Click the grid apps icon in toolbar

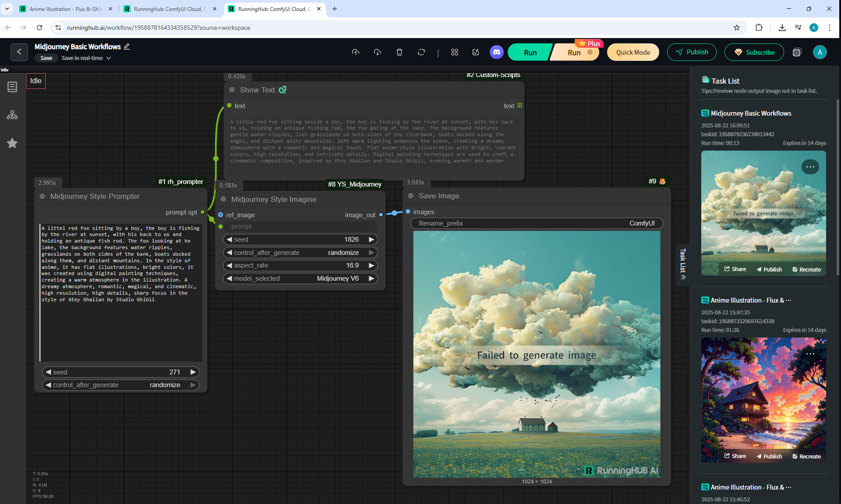[454, 52]
